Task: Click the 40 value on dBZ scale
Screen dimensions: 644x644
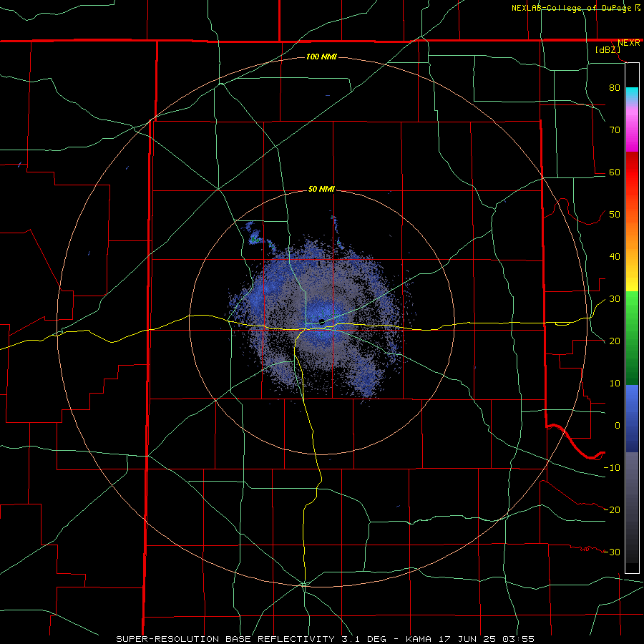Action: pos(615,256)
